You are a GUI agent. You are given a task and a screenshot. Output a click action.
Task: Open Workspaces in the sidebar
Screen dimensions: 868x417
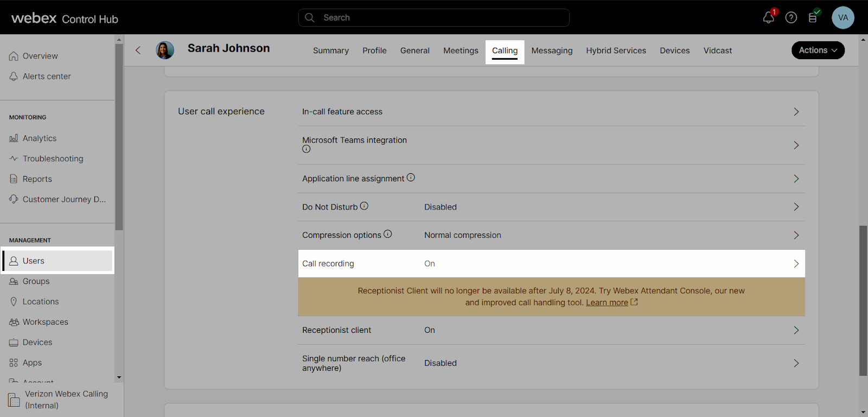click(x=46, y=322)
